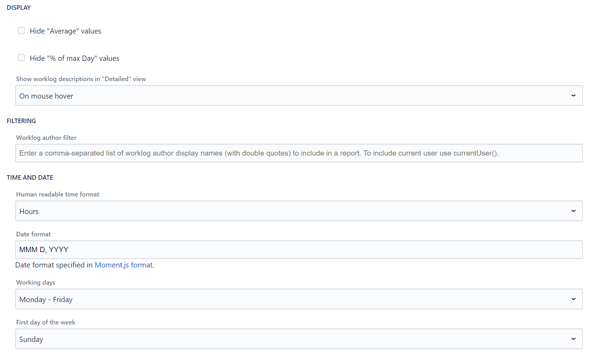Click the Hide "% of max Day" label text
The height and width of the screenshot is (364, 590).
coord(74,58)
